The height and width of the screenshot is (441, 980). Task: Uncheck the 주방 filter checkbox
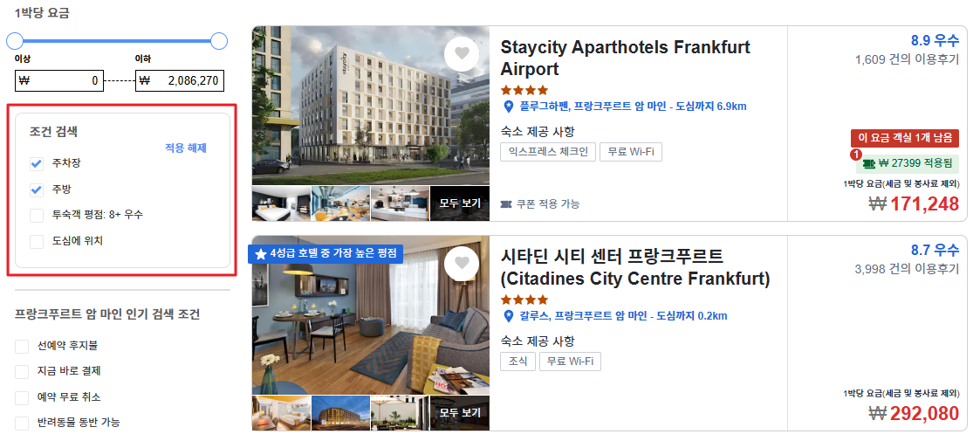coord(37,189)
